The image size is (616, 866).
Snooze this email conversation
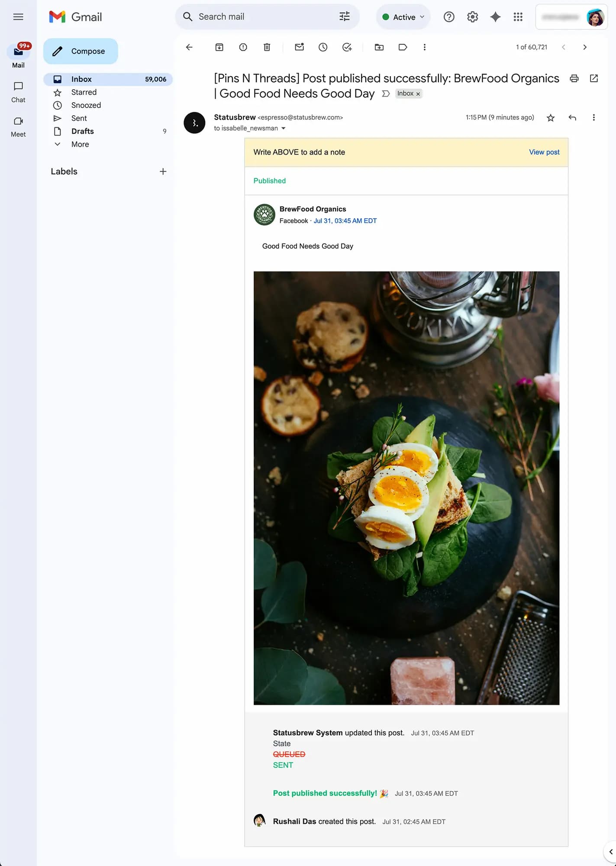(323, 47)
